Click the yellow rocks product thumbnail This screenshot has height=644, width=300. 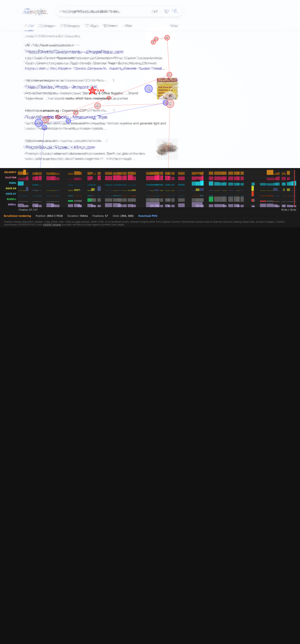tap(167, 89)
